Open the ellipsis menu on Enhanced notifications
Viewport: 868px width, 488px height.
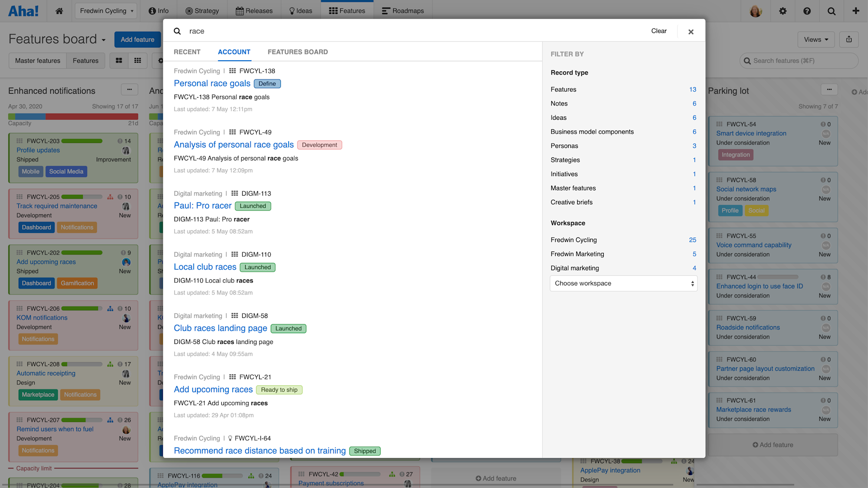pos(129,90)
